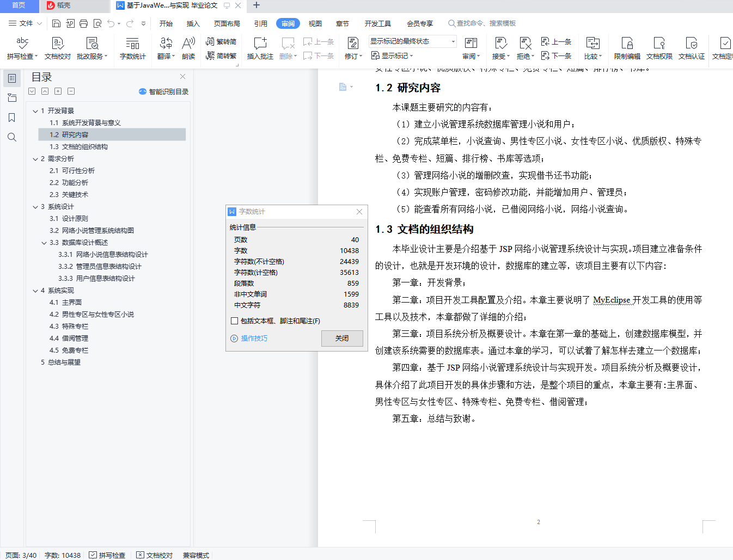Select the outline (目录) sidebar icon

[x=12, y=78]
